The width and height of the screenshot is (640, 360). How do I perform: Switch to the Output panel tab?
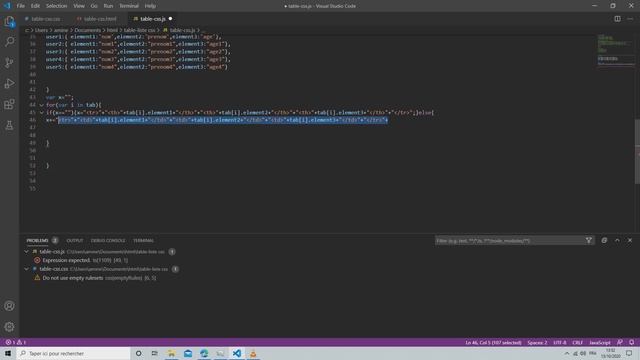tap(75, 240)
